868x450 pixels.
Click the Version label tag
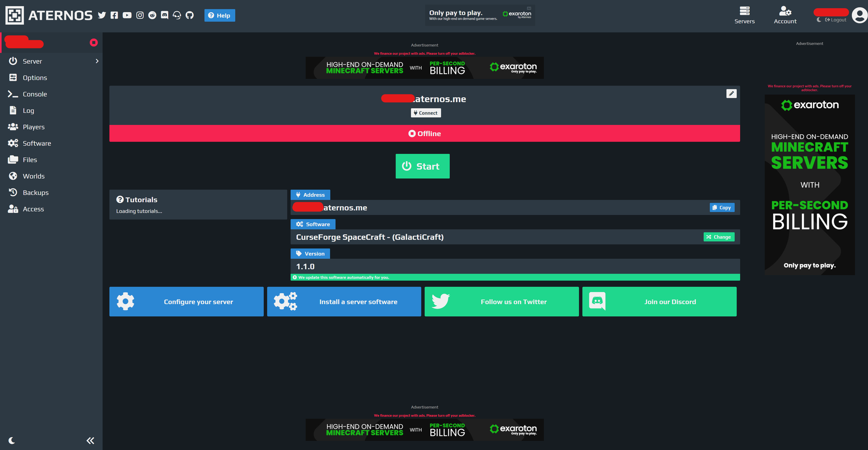(x=310, y=254)
